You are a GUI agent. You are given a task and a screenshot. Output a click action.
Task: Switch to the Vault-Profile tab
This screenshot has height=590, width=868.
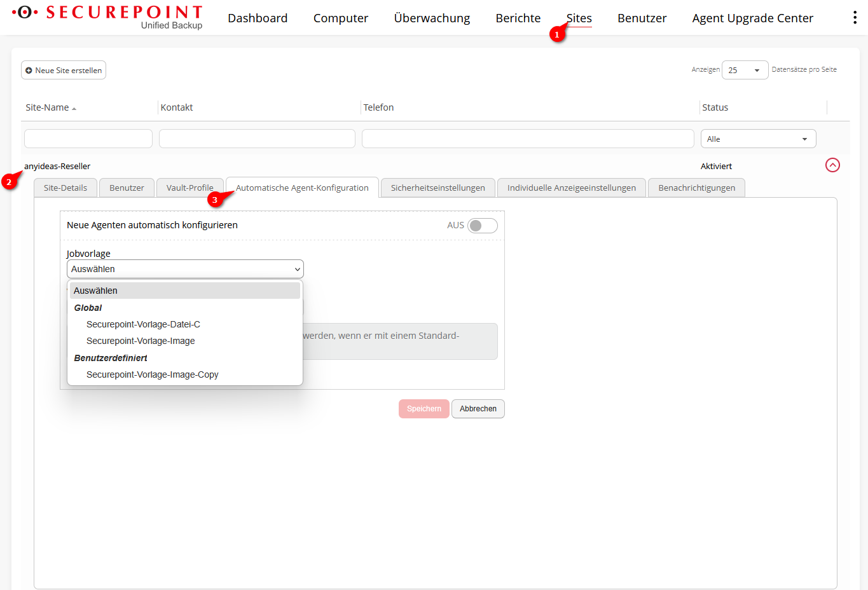pos(189,188)
